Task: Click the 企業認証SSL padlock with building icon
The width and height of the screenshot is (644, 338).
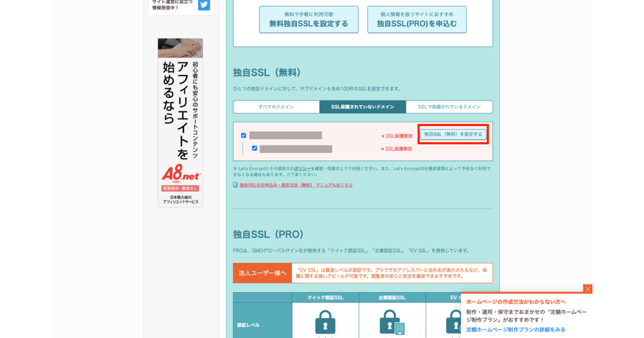Action: [x=392, y=322]
